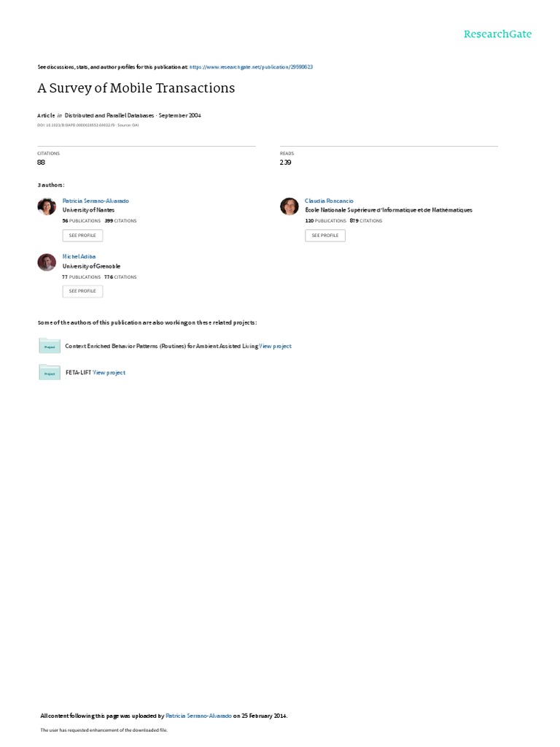Open View project link next to FETA-LIFT
This screenshot has height=747, width=560.
point(109,373)
